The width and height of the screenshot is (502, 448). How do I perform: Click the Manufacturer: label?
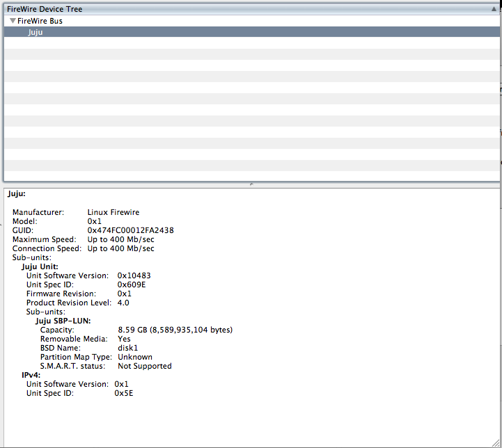click(x=38, y=212)
